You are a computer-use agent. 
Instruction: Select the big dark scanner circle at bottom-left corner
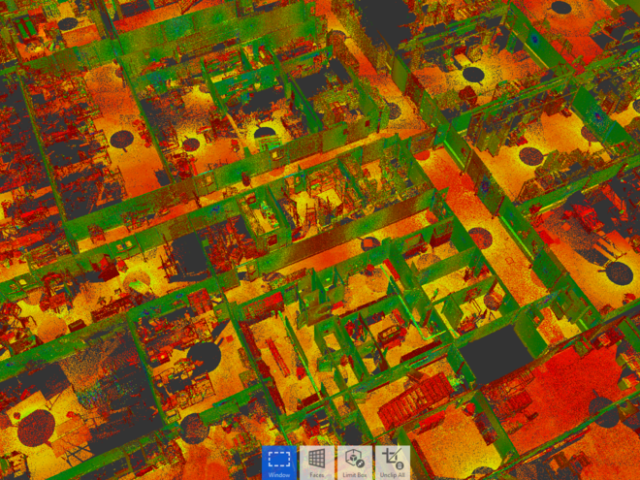pyautogui.click(x=36, y=428)
